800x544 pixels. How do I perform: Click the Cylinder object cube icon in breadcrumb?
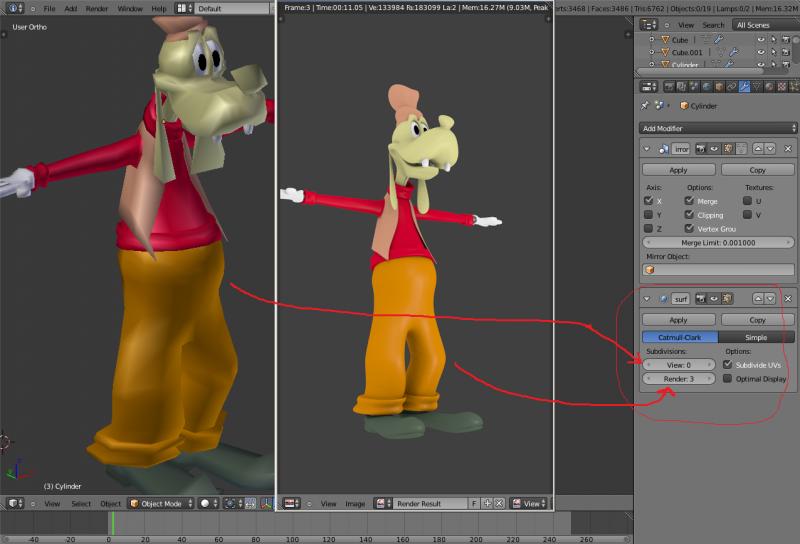tap(684, 106)
